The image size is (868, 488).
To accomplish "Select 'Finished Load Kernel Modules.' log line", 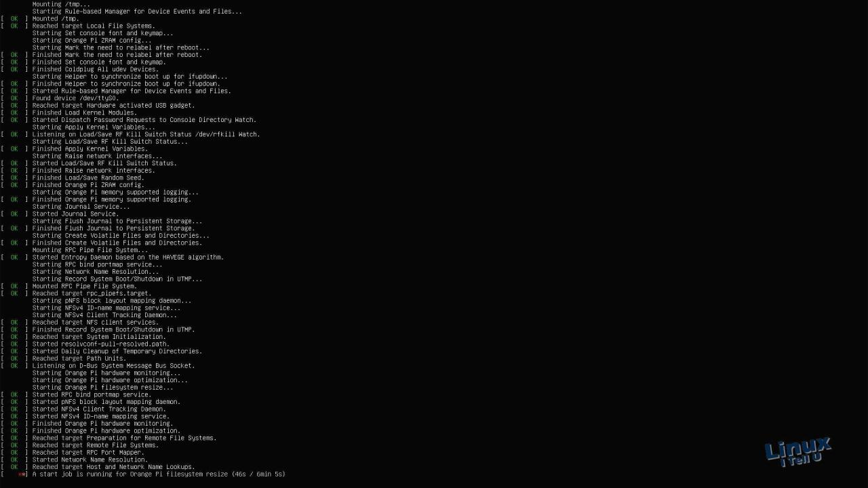I will click(x=84, y=113).
